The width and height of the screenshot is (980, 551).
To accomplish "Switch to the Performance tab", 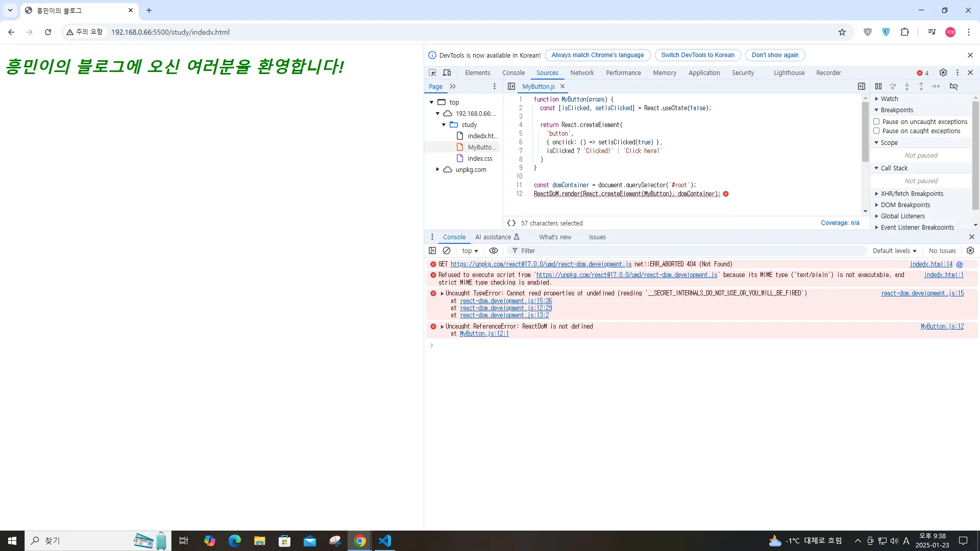I will click(623, 73).
